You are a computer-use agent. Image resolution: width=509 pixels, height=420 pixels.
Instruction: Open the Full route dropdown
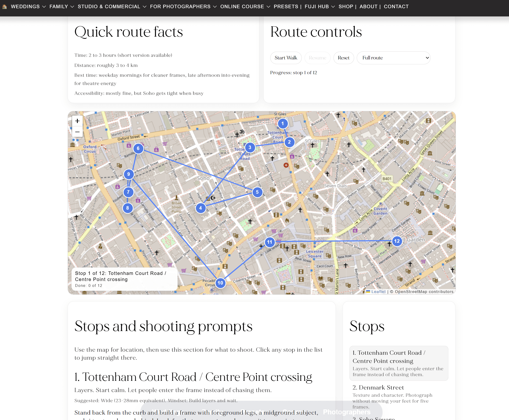tap(393, 58)
